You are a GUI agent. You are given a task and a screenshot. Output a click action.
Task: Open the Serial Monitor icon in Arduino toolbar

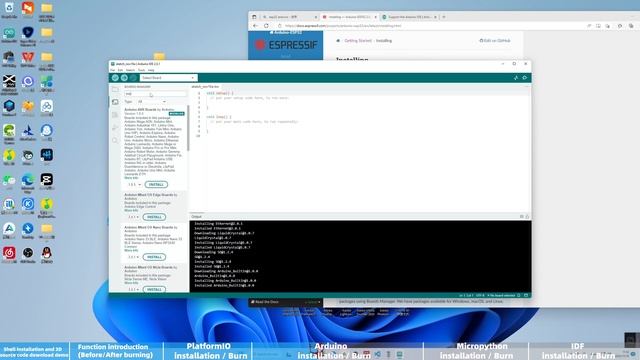pos(525,78)
